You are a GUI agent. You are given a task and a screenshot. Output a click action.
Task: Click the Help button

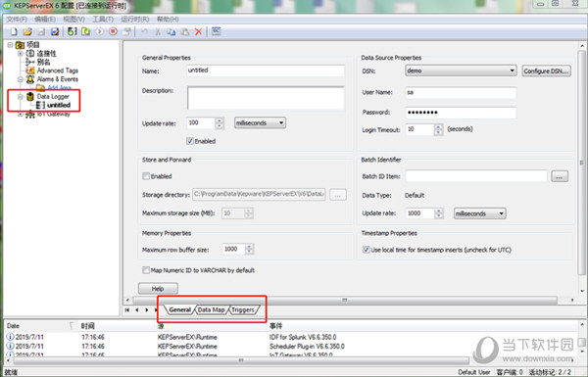pos(158,289)
